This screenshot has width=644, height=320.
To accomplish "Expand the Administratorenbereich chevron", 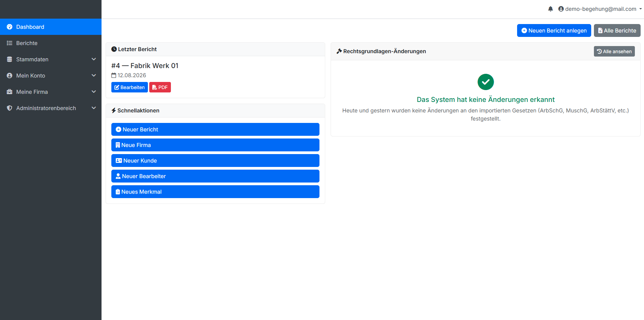I will tap(94, 108).
